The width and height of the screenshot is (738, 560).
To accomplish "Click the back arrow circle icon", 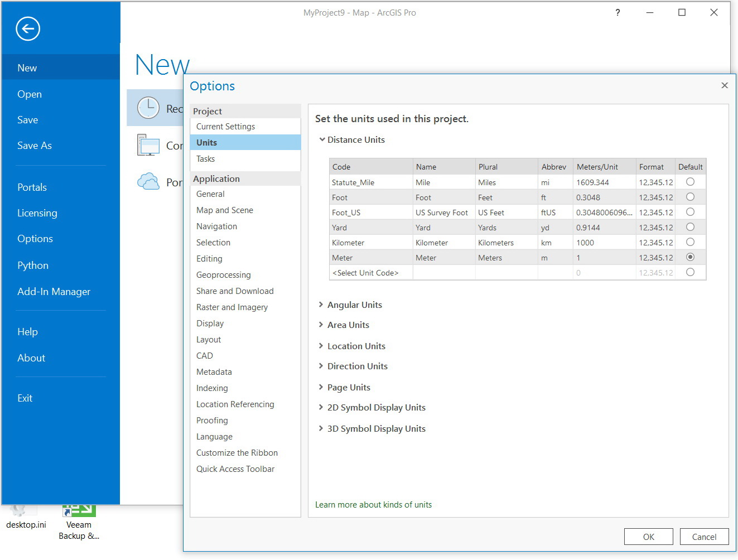I will (28, 28).
